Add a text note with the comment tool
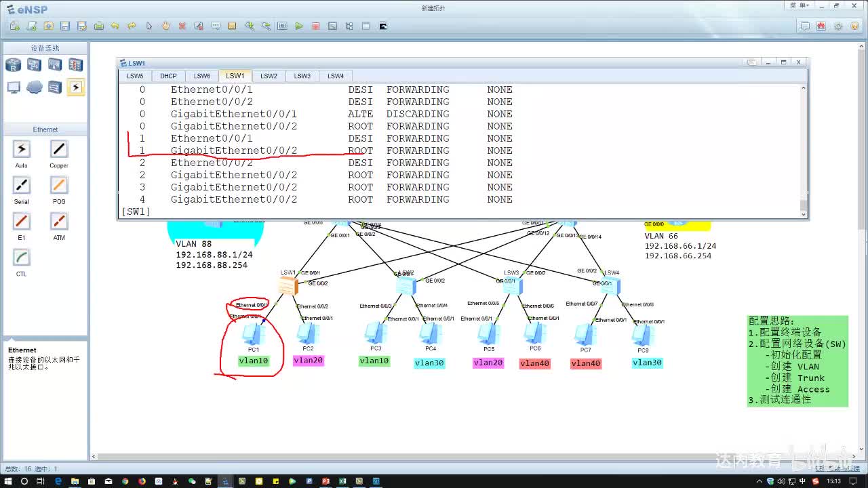 [216, 26]
